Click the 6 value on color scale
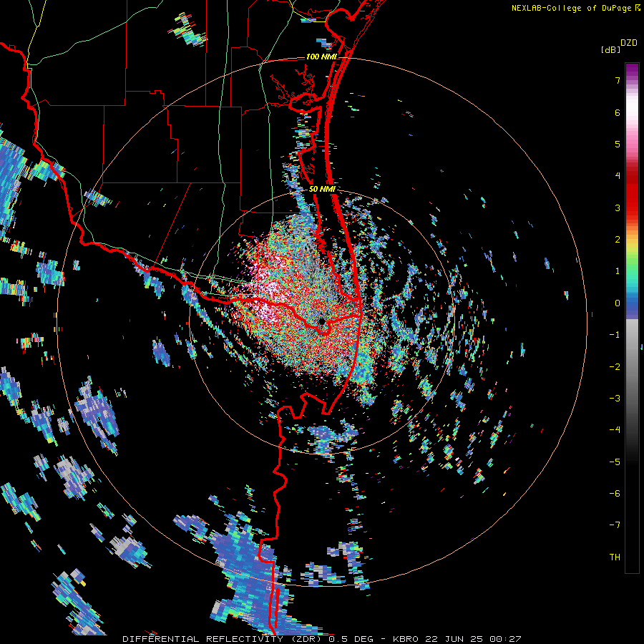This screenshot has height=644, width=644. pos(618,112)
